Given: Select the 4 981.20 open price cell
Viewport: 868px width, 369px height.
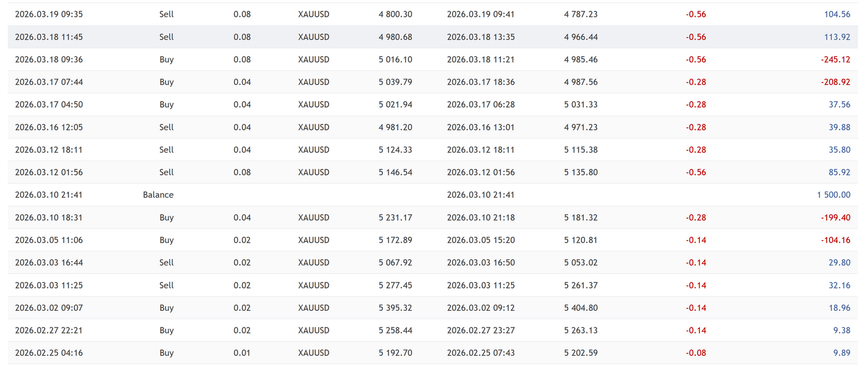Looking at the screenshot, I should click(x=395, y=127).
